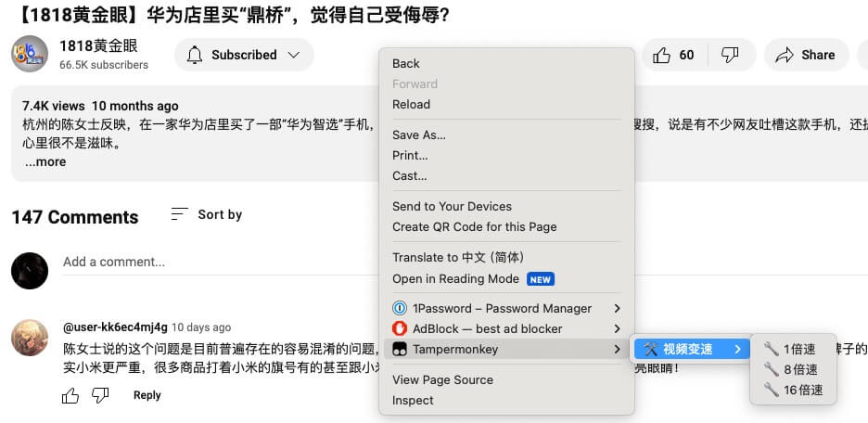Image resolution: width=868 pixels, height=423 pixels.
Task: Expand the AdBlock submenu arrow
Action: [x=618, y=329]
